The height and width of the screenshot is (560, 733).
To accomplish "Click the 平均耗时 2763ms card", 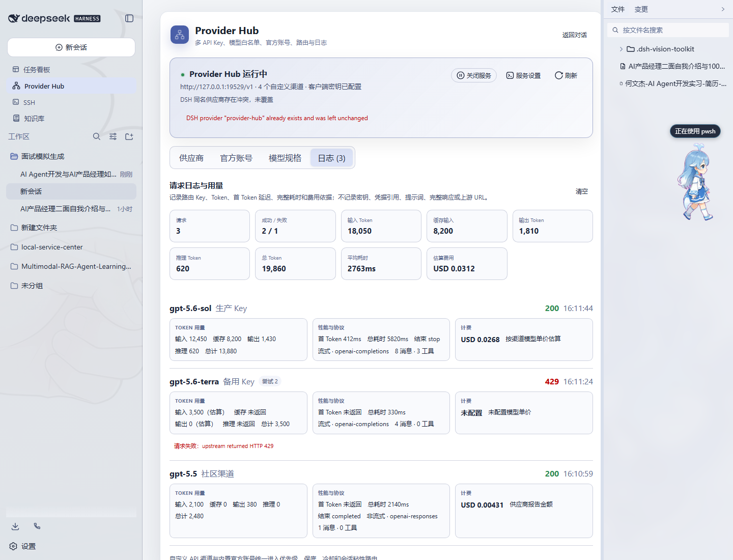I will (381, 264).
